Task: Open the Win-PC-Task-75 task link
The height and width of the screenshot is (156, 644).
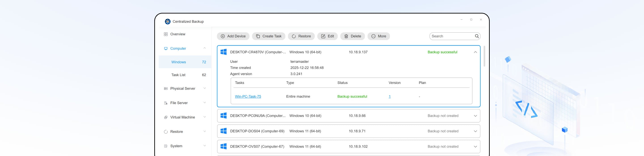Action: (248, 97)
